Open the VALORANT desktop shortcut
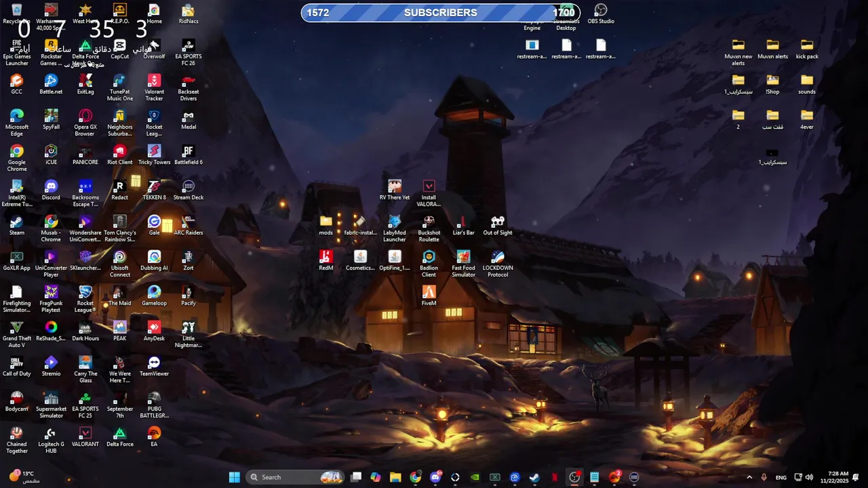 85,436
